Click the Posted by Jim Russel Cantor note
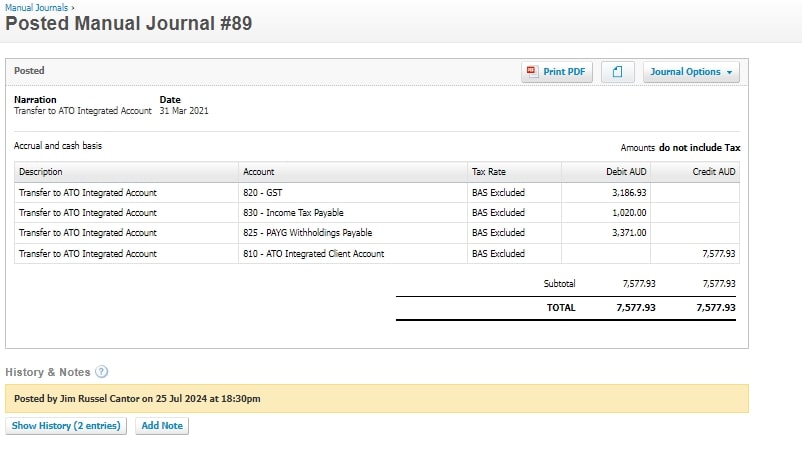This screenshot has width=802, height=474. pos(138,399)
